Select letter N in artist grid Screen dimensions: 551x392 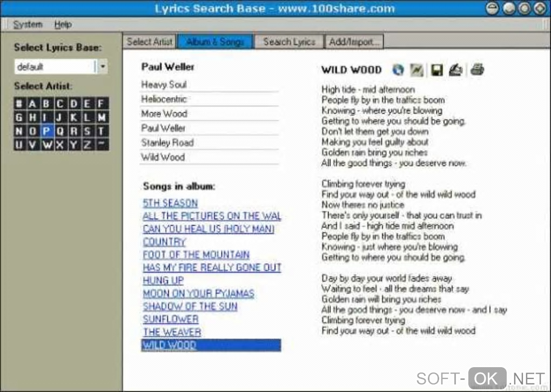[19, 131]
